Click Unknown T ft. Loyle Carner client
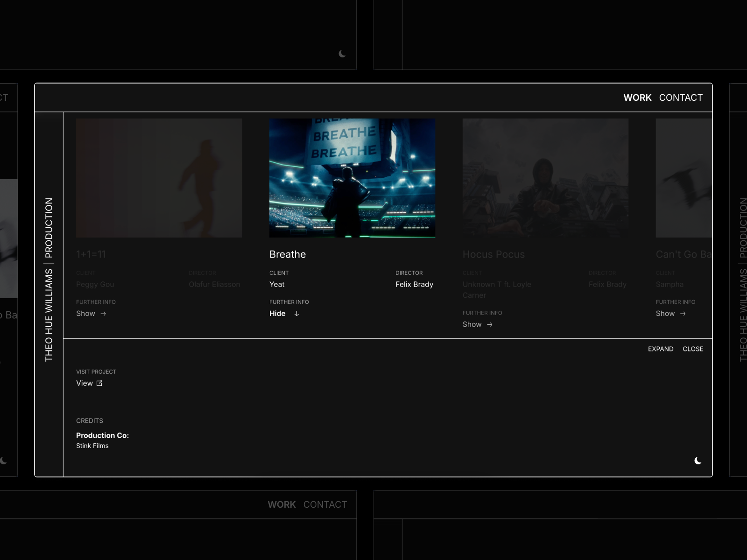The width and height of the screenshot is (747, 560). (497, 290)
